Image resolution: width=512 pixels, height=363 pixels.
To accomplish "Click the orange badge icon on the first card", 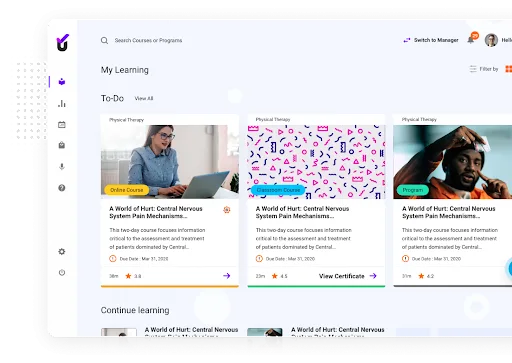I will point(227,209).
